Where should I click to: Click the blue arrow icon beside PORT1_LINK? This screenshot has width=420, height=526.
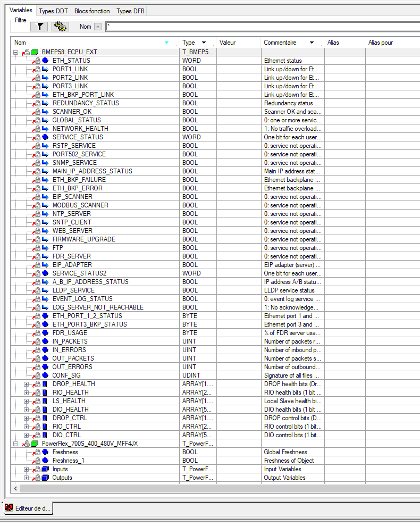[45, 69]
